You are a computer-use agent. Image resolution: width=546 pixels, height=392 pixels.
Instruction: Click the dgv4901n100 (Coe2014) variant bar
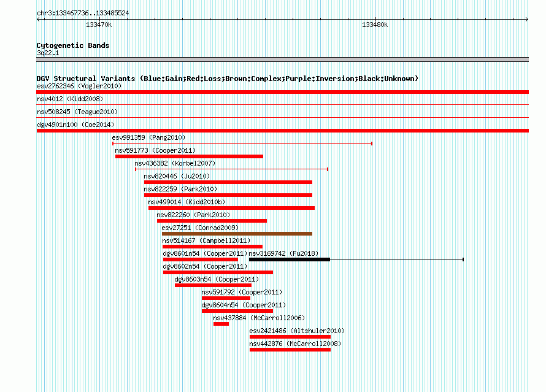click(x=282, y=131)
